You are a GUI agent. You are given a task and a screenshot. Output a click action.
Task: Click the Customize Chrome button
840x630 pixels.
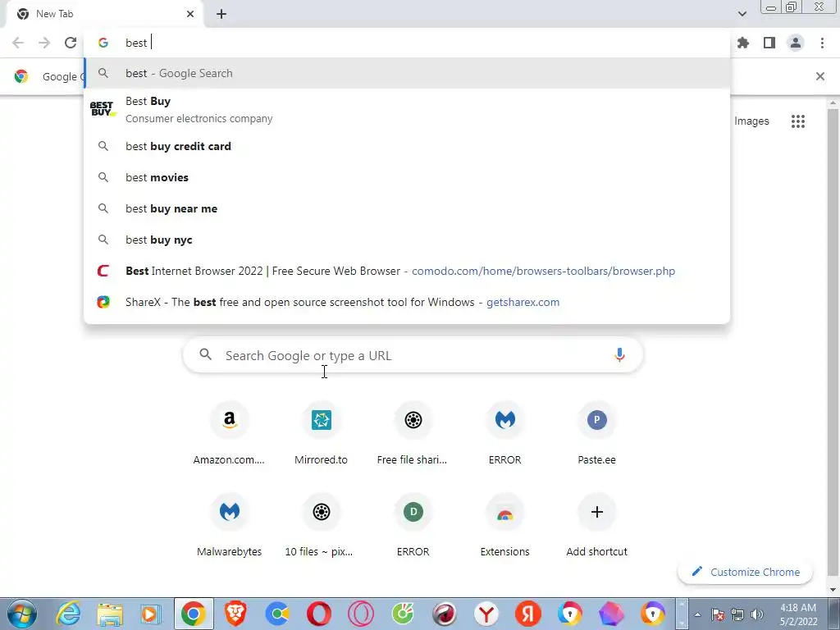click(x=745, y=572)
